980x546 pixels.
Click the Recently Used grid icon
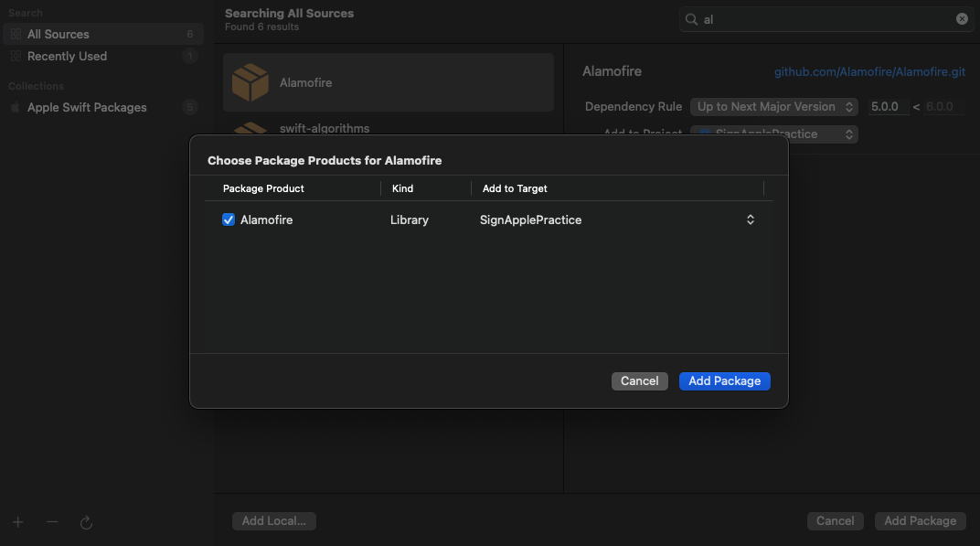(16, 57)
